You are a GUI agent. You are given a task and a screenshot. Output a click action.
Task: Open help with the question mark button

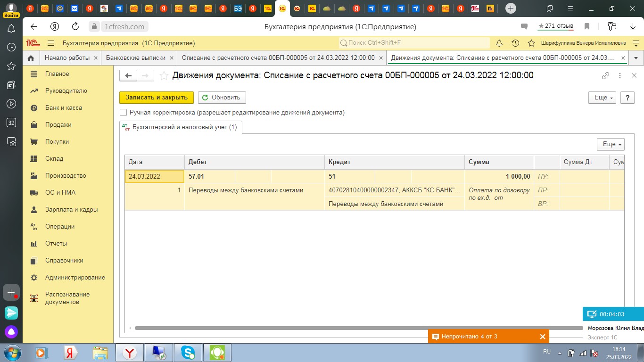(x=627, y=98)
